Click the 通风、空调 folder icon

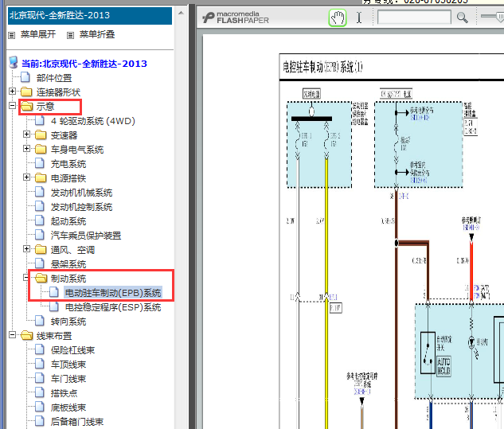coord(41,249)
